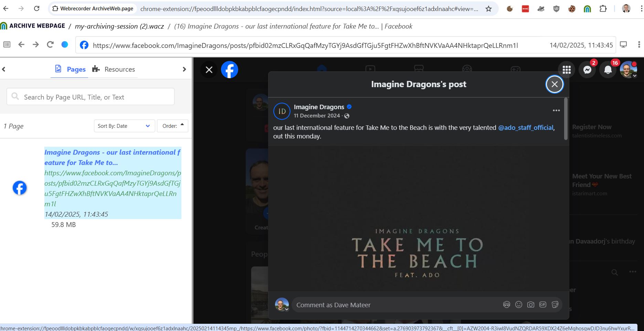Select the Pages tab
This screenshot has height=331, width=644.
(70, 69)
